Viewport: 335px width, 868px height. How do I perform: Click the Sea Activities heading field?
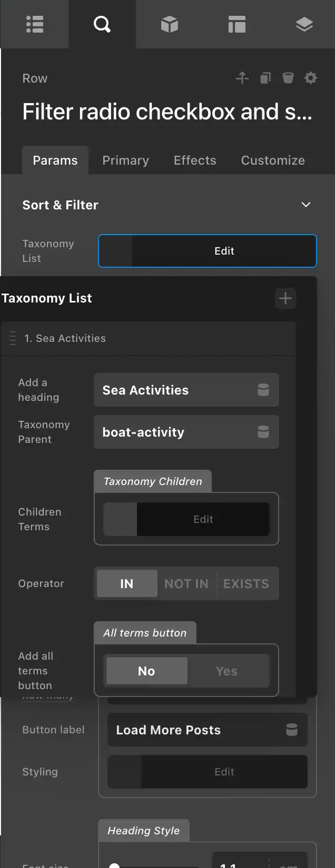pos(186,390)
